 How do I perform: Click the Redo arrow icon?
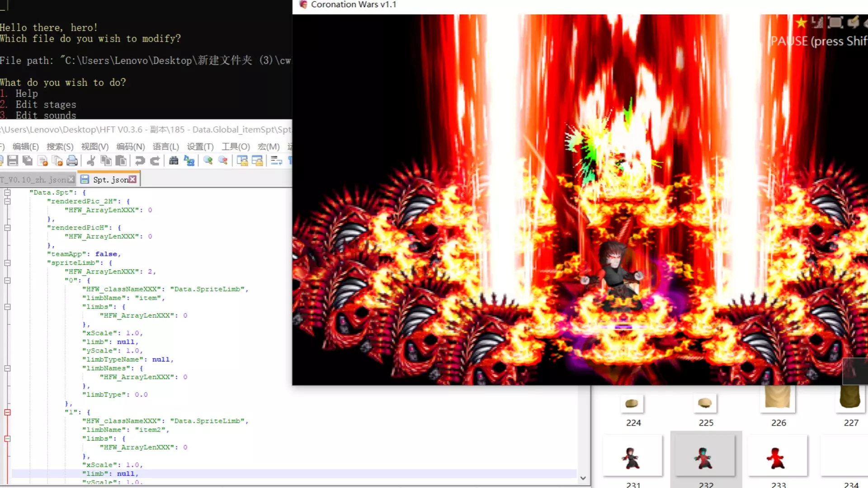[155, 160]
